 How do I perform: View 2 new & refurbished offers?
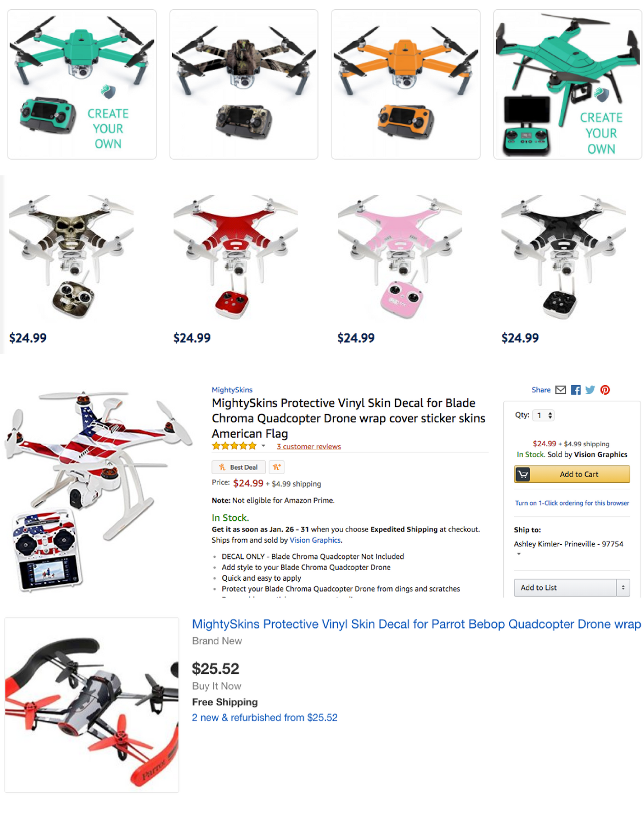pyautogui.click(x=265, y=717)
